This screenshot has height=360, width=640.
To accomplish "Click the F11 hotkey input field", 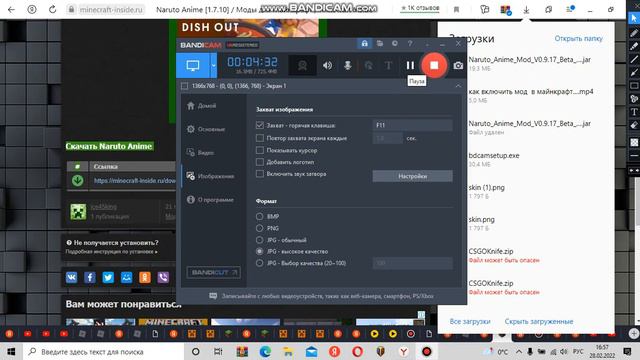I will pos(412,125).
